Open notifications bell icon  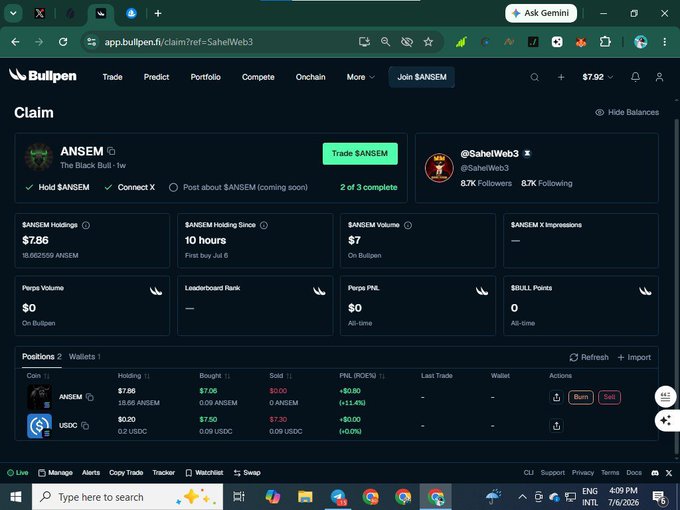pyautogui.click(x=635, y=77)
